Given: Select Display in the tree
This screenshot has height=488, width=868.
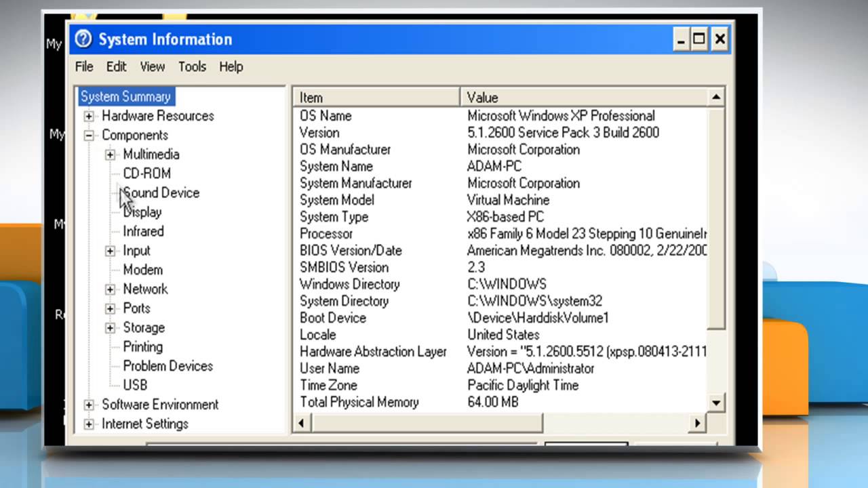Looking at the screenshot, I should [142, 212].
